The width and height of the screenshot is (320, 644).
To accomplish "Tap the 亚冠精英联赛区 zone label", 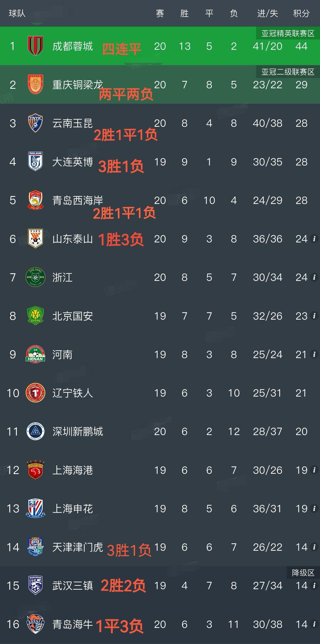I will (288, 33).
